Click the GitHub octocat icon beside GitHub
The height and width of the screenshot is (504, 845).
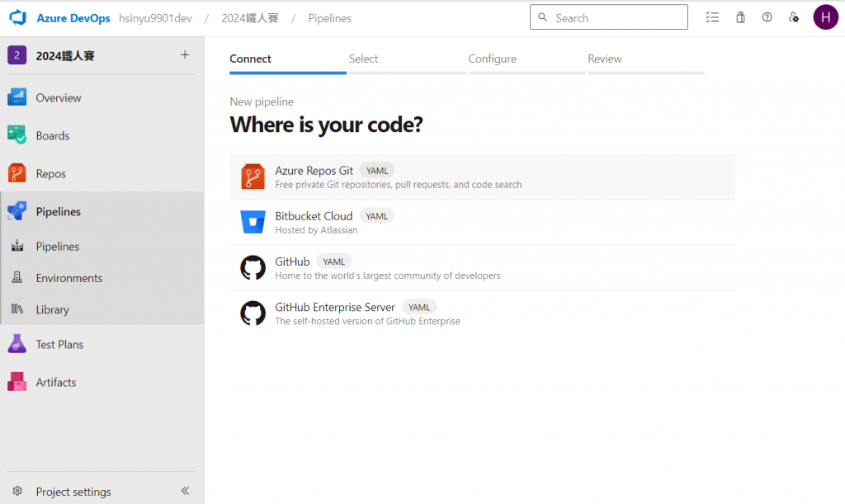[x=253, y=267]
